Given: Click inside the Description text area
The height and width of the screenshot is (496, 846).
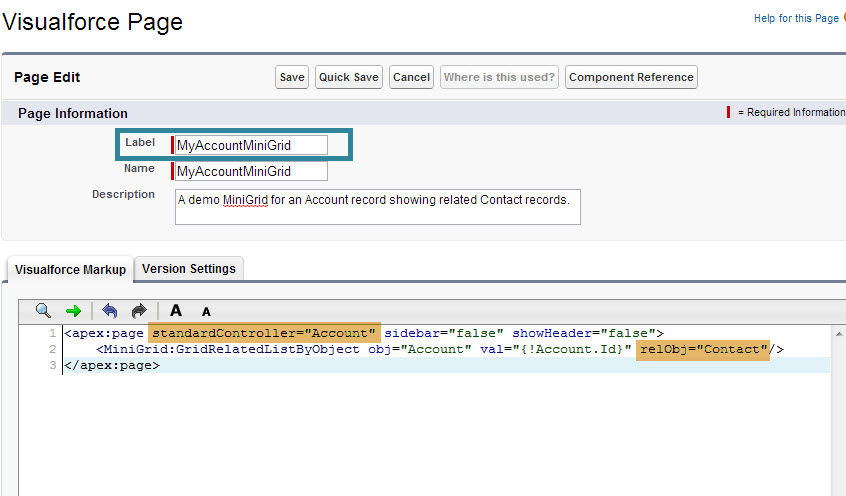Looking at the screenshot, I should pos(377,206).
